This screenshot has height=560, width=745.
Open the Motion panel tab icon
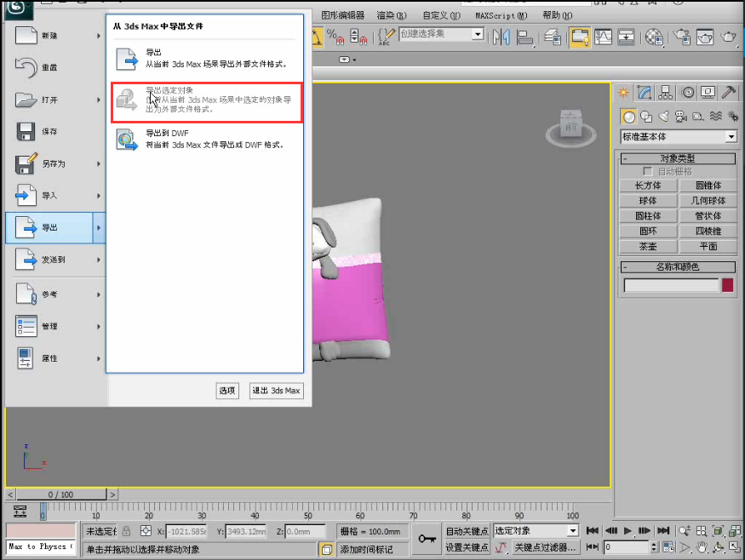687,93
